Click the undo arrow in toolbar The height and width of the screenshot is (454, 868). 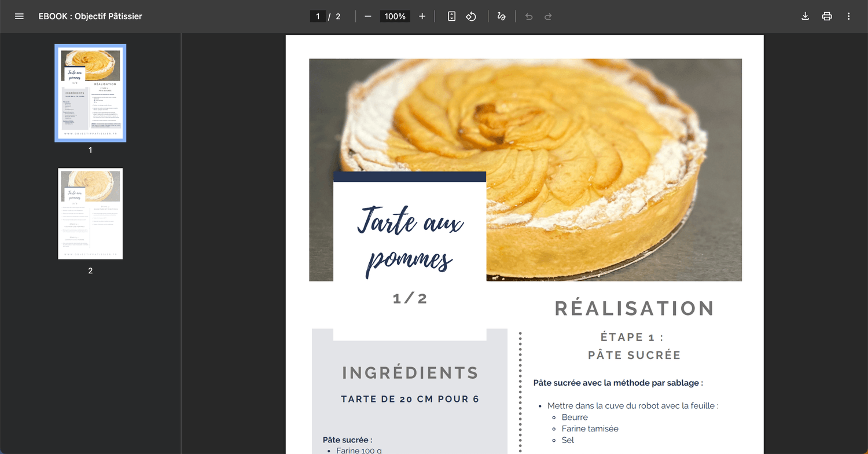click(x=528, y=16)
